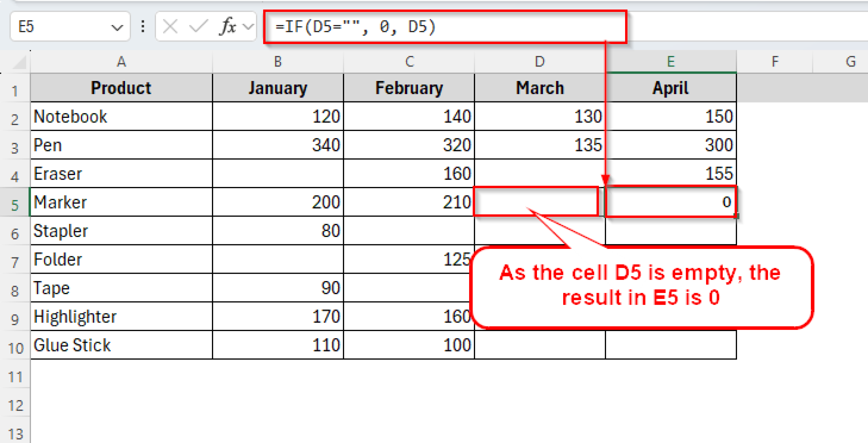
Task: Select column D header above March
Action: (x=540, y=61)
